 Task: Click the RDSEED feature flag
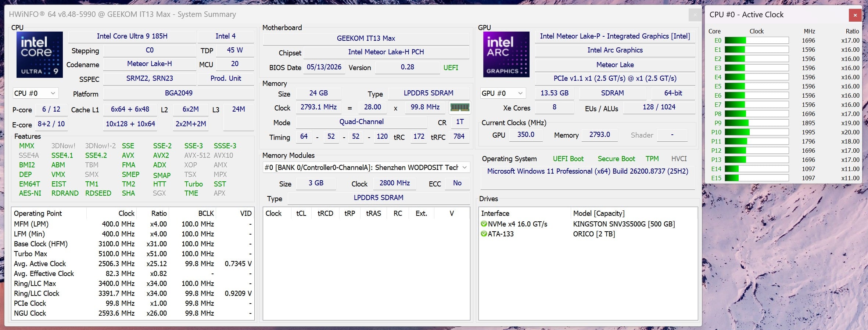(x=98, y=193)
